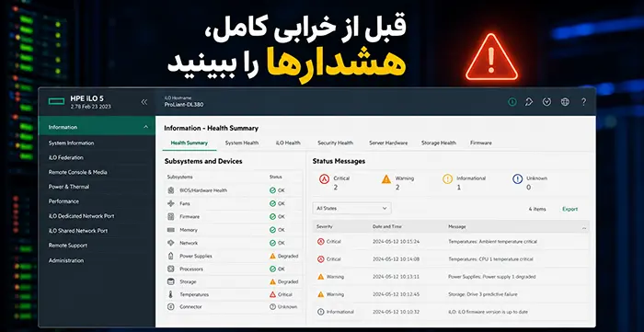Click the Storage disk icon
Viewport: 644px width, 332px height.
click(x=171, y=282)
